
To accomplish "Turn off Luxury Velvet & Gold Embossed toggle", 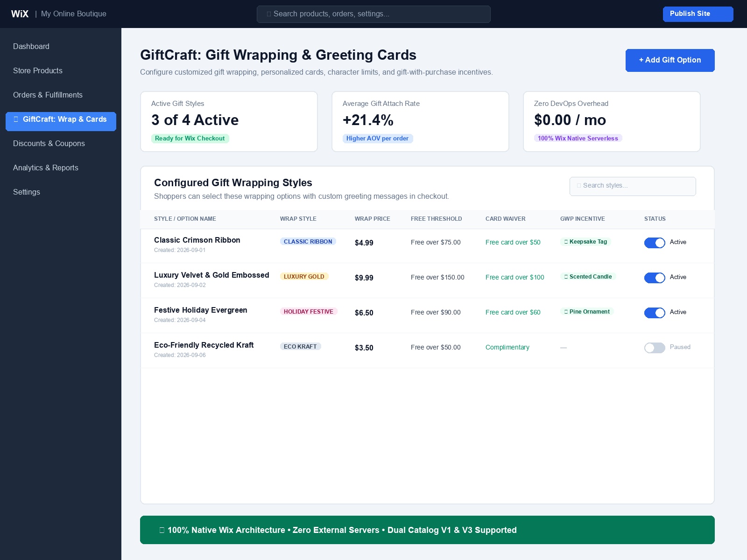I will click(655, 278).
